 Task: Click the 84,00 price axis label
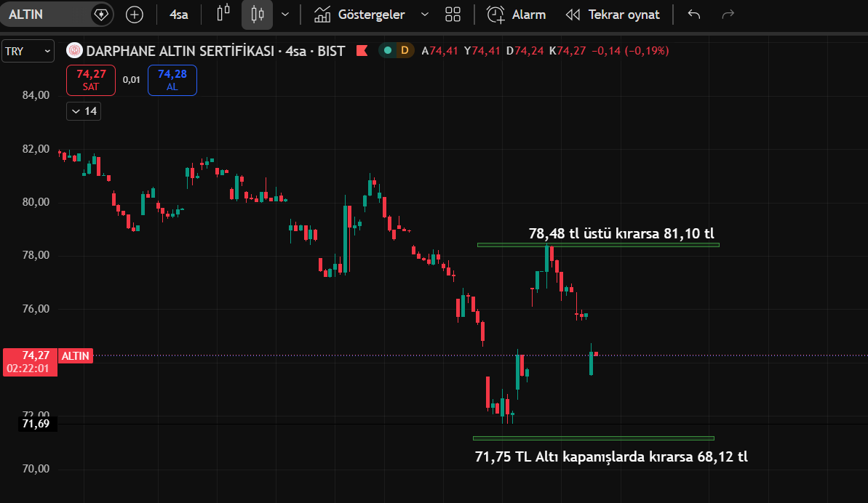coord(36,95)
